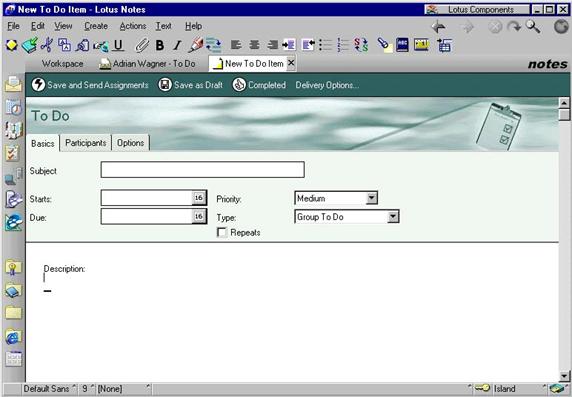This screenshot has width=572, height=397.
Task: Align paragraph right
Action: click(272, 45)
